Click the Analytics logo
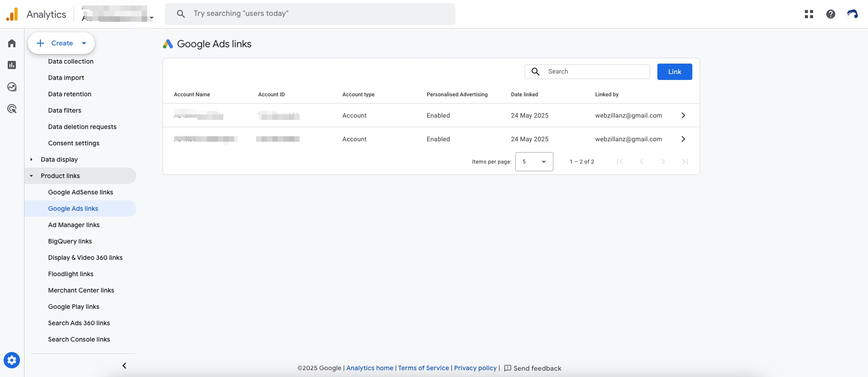The height and width of the screenshot is (377, 868). [x=12, y=14]
